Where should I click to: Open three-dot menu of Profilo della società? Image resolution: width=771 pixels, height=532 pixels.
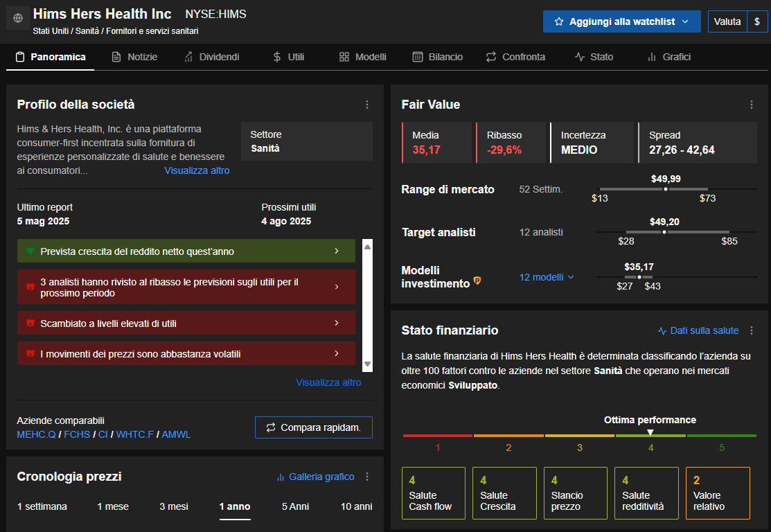point(367,105)
